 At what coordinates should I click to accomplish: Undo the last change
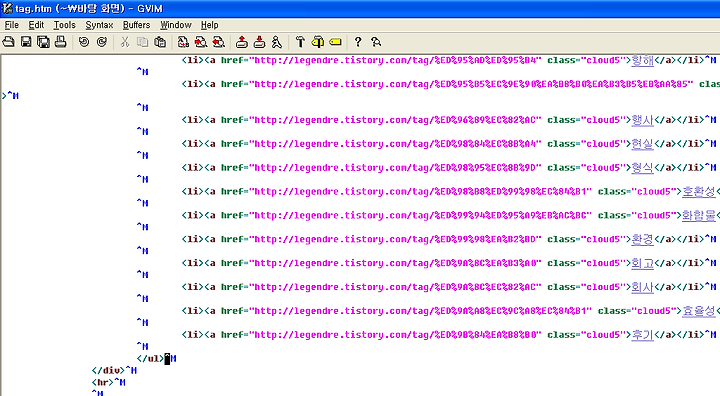click(x=84, y=42)
